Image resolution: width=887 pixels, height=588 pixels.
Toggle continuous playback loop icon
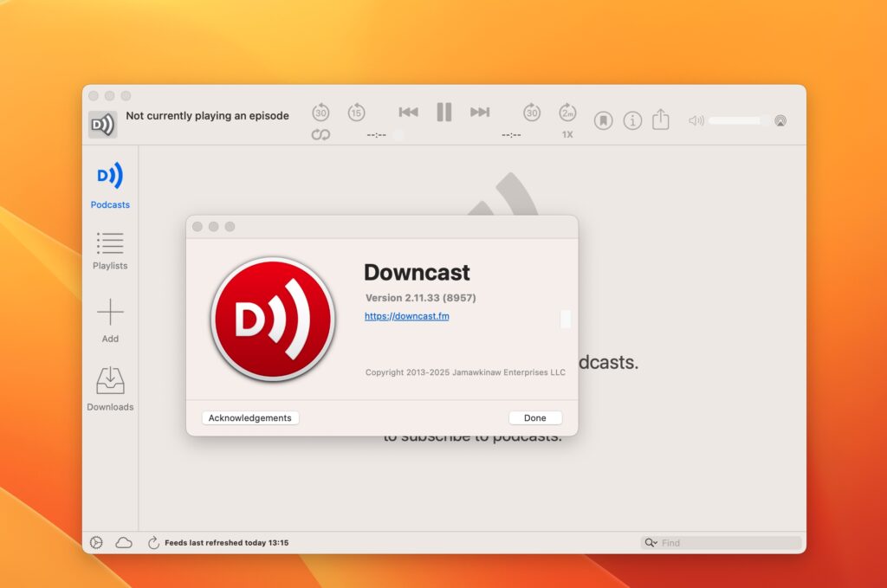pos(320,134)
